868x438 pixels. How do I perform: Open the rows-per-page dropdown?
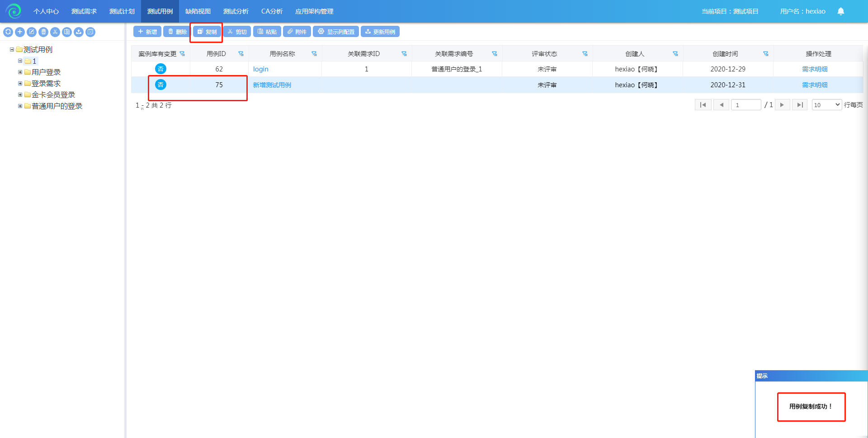point(826,105)
